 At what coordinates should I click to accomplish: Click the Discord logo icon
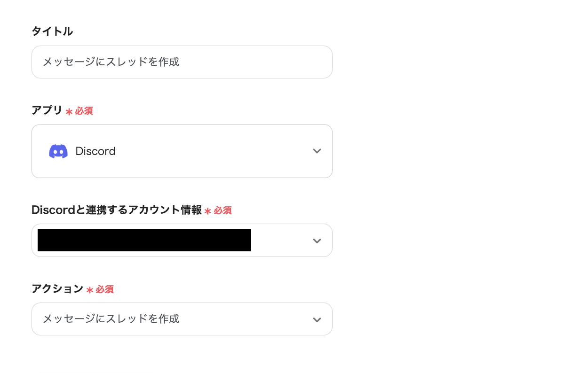58,151
